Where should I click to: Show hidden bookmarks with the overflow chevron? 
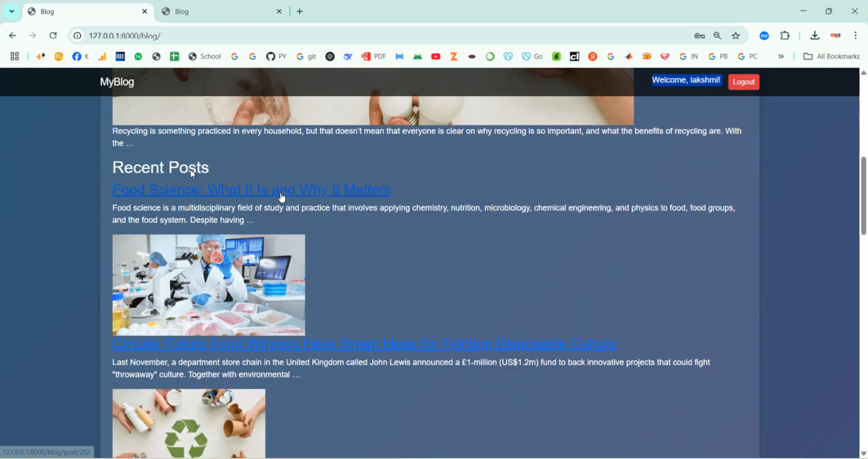click(x=781, y=57)
